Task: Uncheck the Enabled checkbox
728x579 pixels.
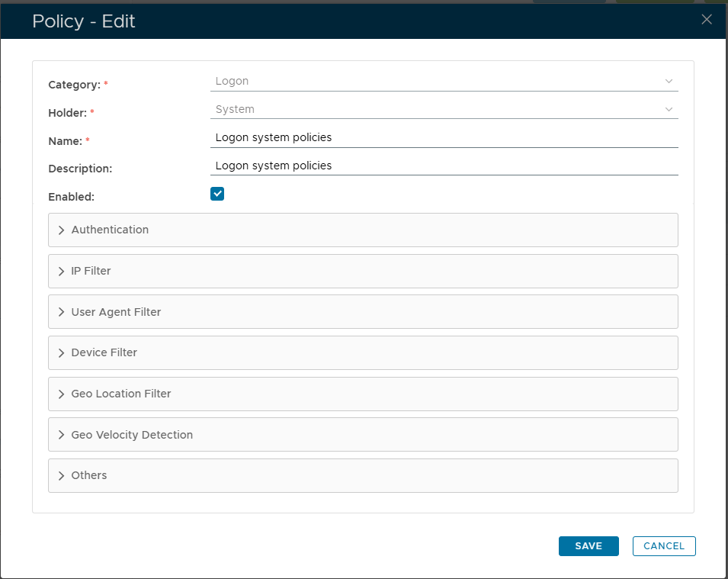Action: click(217, 194)
